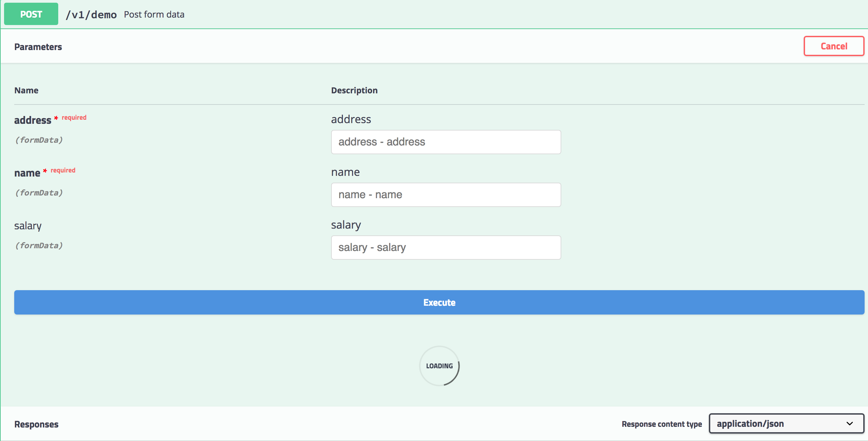Expand the application/json selector chevron
Screen dimensions: 868x441
tap(849, 423)
